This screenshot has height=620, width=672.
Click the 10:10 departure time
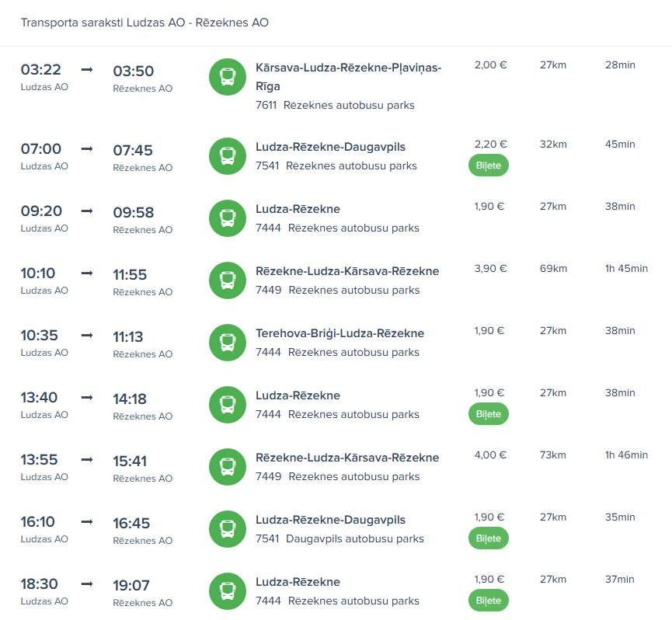pos(38,273)
